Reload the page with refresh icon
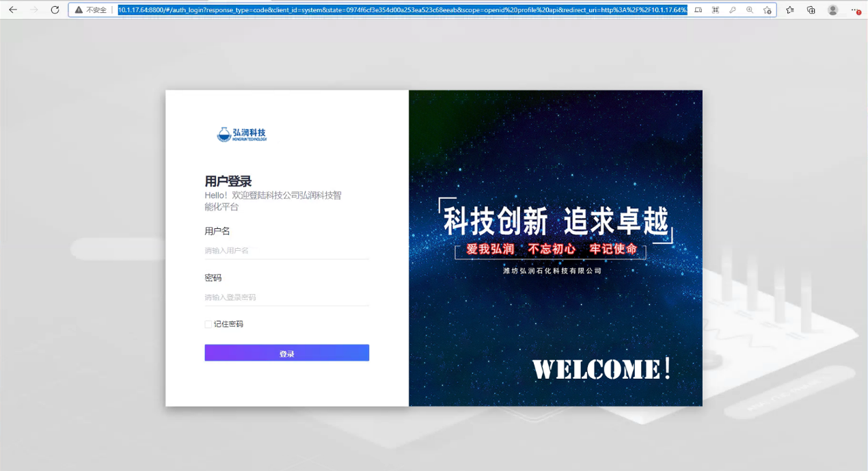Viewport: 868px width, 471px height. tap(55, 10)
